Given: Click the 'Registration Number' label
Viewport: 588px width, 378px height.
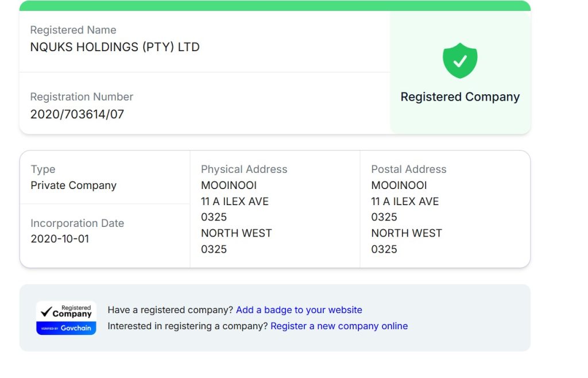Looking at the screenshot, I should [82, 97].
